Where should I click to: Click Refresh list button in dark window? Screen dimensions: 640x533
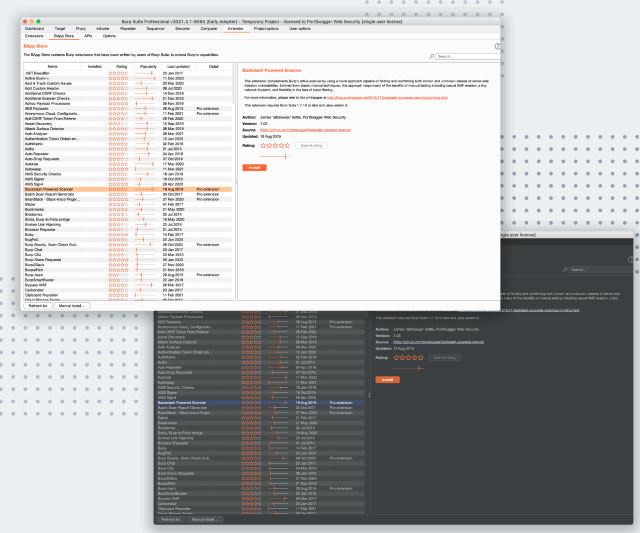click(x=171, y=520)
